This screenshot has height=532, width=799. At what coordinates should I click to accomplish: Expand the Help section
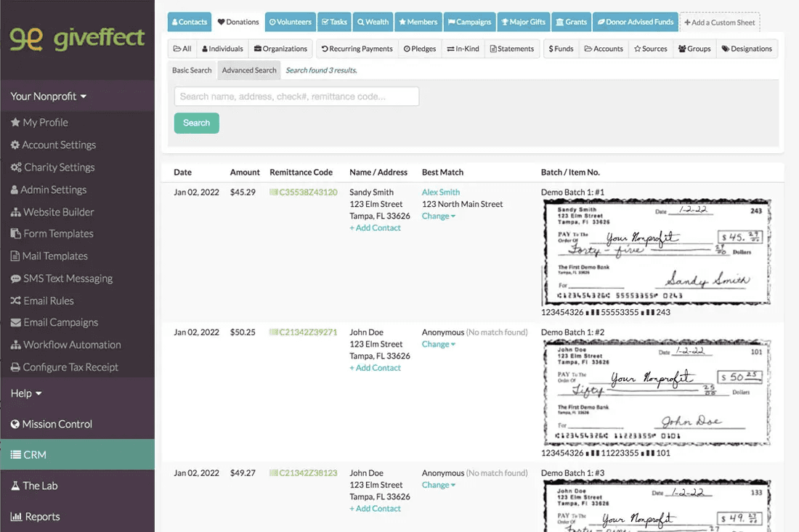(25, 393)
